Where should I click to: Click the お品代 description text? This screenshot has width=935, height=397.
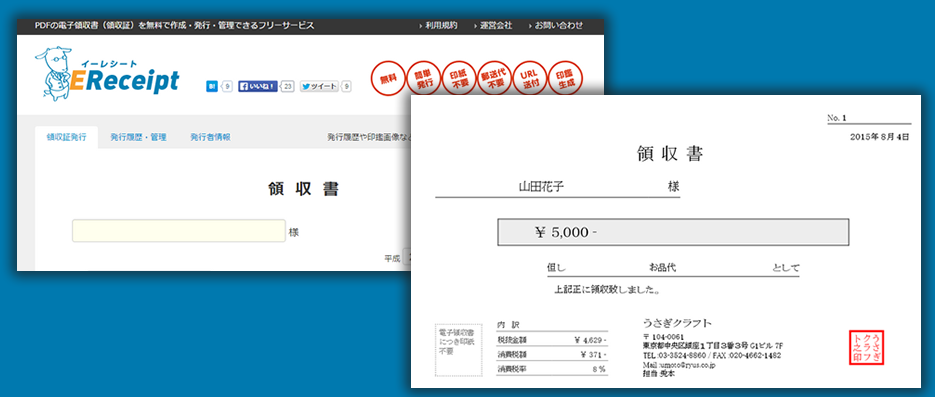coord(662,268)
